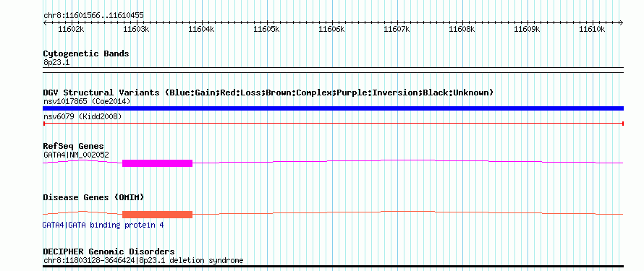Viewport: 644px width, 271px height.
Task: Select the magenta GATA4 RefSeq exon block
Action: (x=157, y=163)
